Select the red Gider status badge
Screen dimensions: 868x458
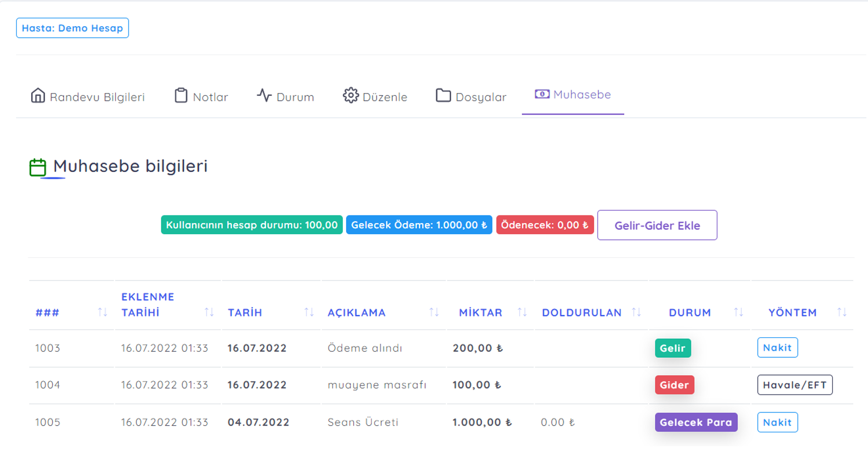(x=674, y=385)
